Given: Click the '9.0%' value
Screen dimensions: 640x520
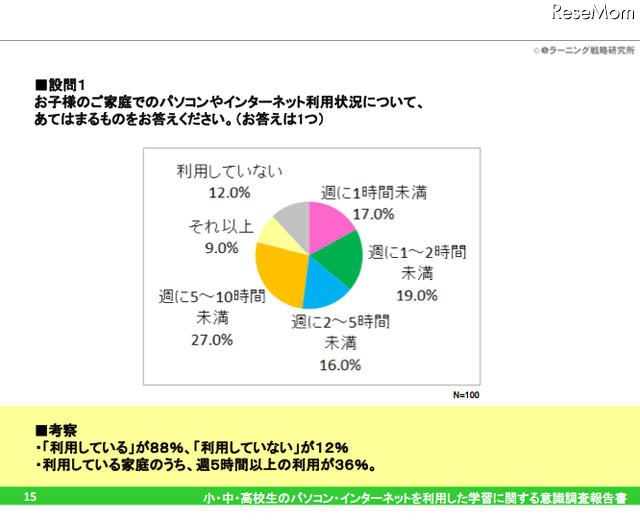Looking at the screenshot, I should coord(222,248).
